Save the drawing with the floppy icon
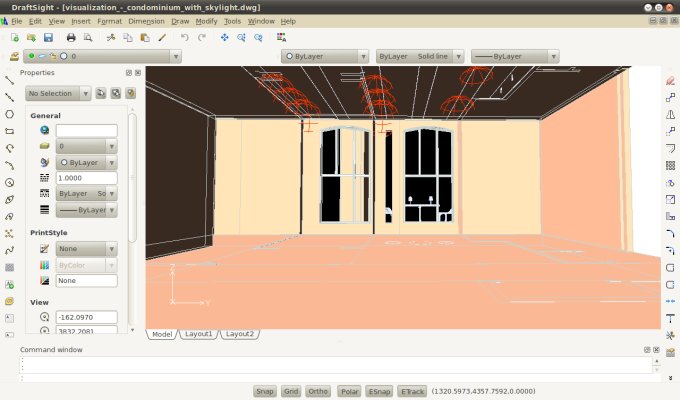 [x=48, y=38]
